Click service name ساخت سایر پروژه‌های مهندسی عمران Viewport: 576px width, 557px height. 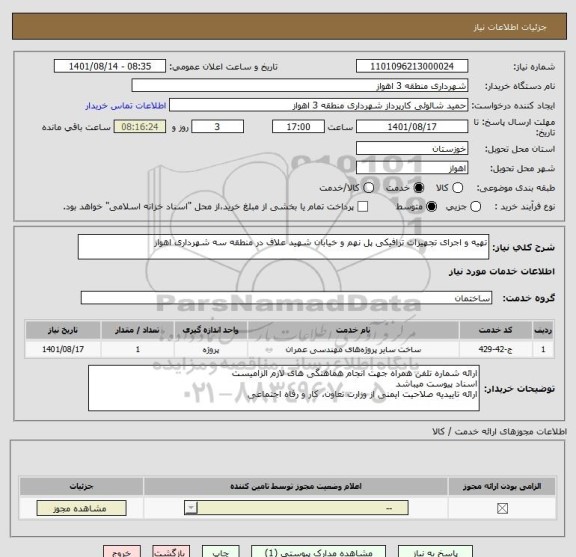[353, 349]
